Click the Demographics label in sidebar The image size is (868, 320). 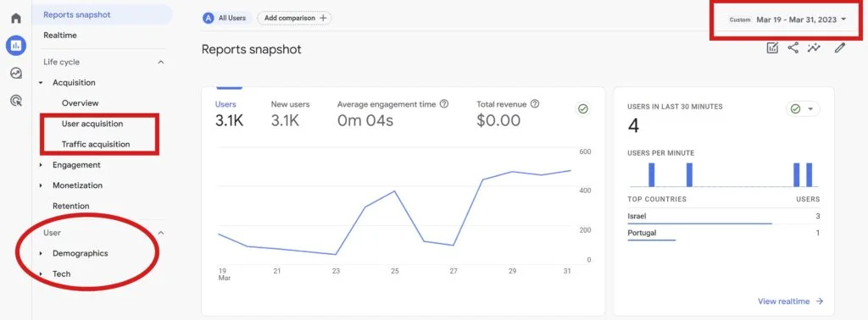(x=81, y=253)
